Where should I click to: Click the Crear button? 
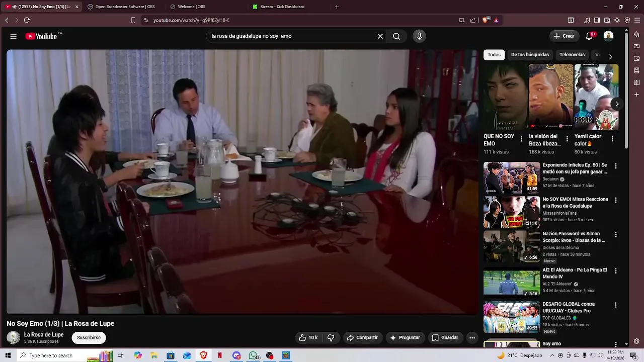[563, 36]
